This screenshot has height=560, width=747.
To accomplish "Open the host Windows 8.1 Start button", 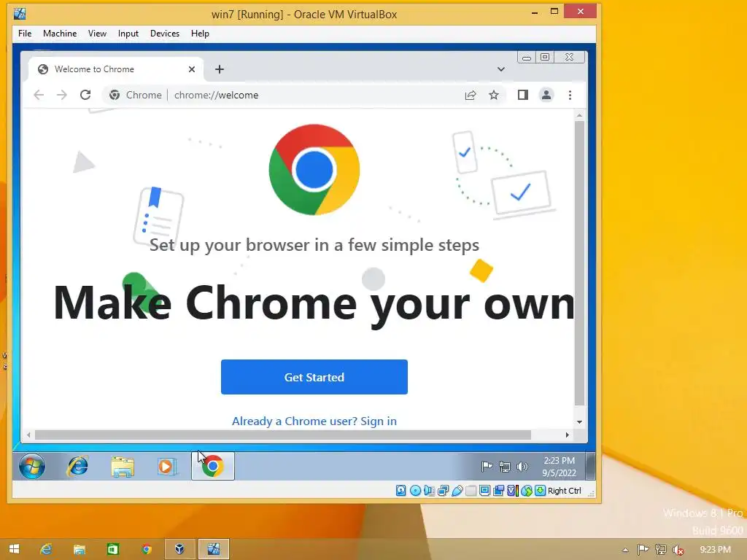I will click(x=15, y=549).
